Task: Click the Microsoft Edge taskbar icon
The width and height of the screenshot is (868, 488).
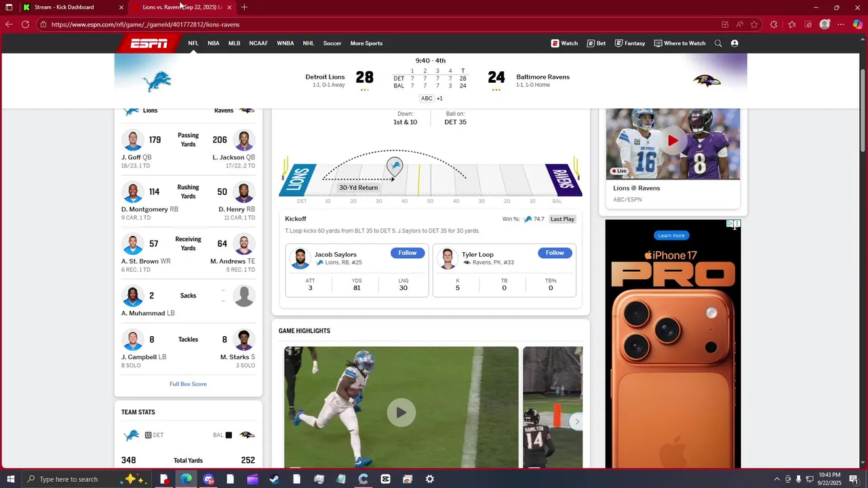Action: coord(186,479)
